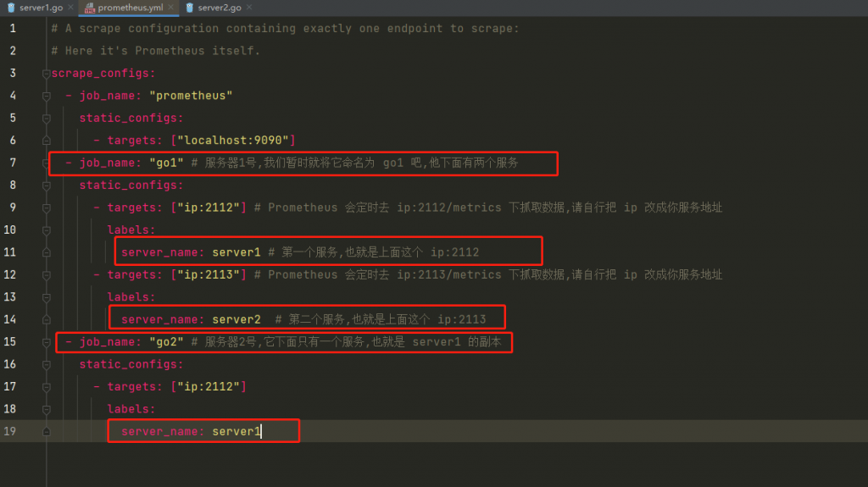Click the "prometheus" job name value
Viewport: 868px width, 487px height.
click(x=191, y=96)
